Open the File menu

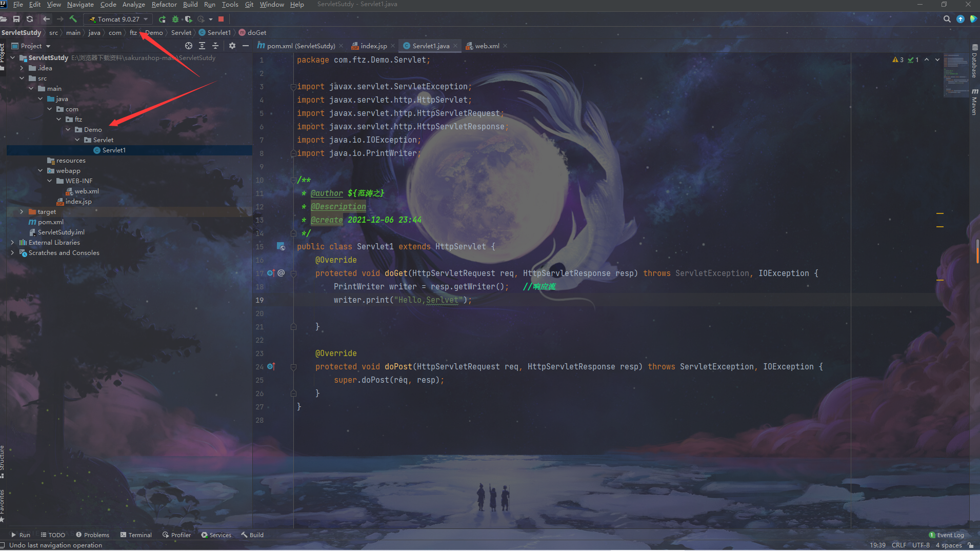pyautogui.click(x=18, y=5)
